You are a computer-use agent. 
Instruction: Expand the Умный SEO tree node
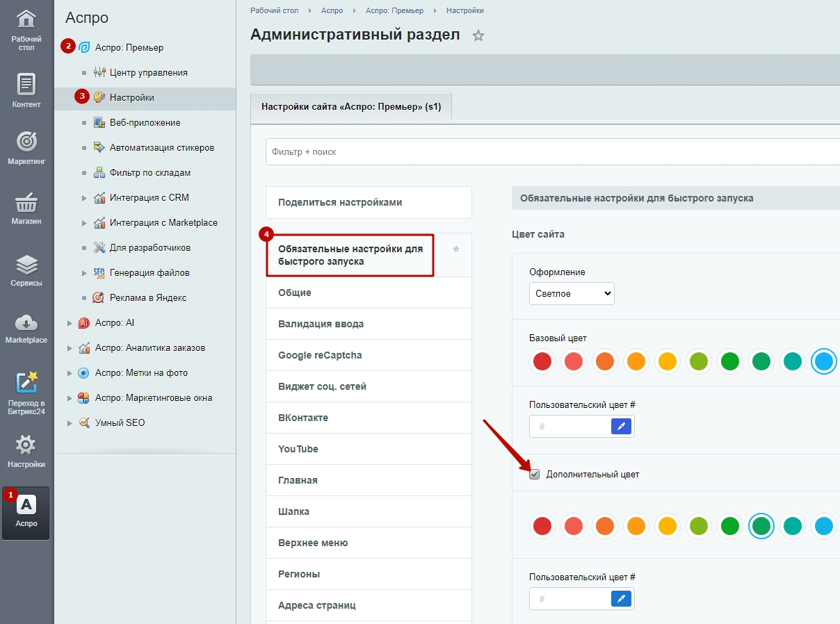[x=69, y=423]
